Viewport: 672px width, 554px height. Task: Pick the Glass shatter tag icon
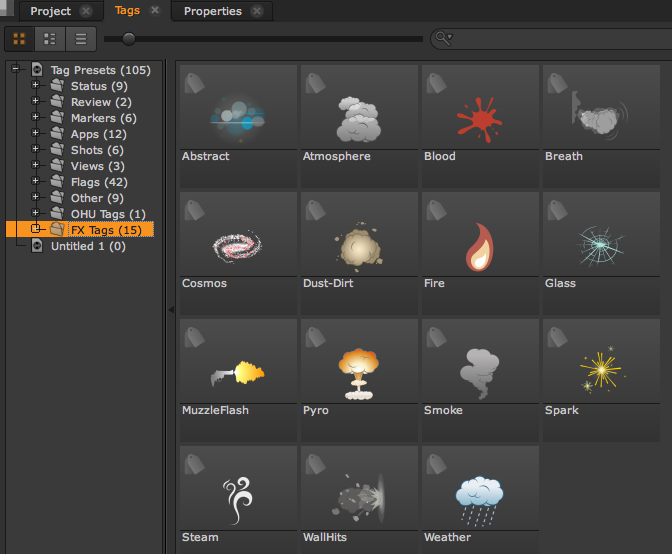click(600, 246)
